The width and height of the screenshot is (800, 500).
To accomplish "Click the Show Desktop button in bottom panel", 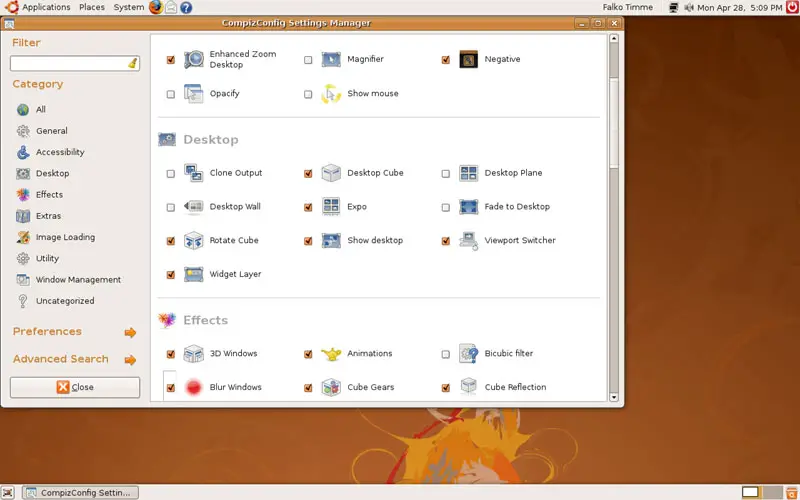I will (8, 492).
